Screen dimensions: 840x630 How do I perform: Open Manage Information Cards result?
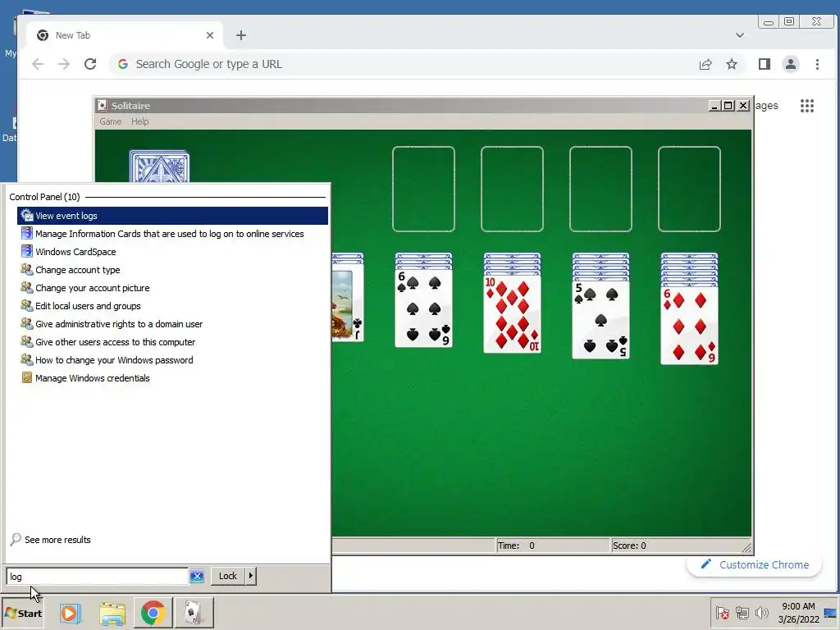click(172, 234)
